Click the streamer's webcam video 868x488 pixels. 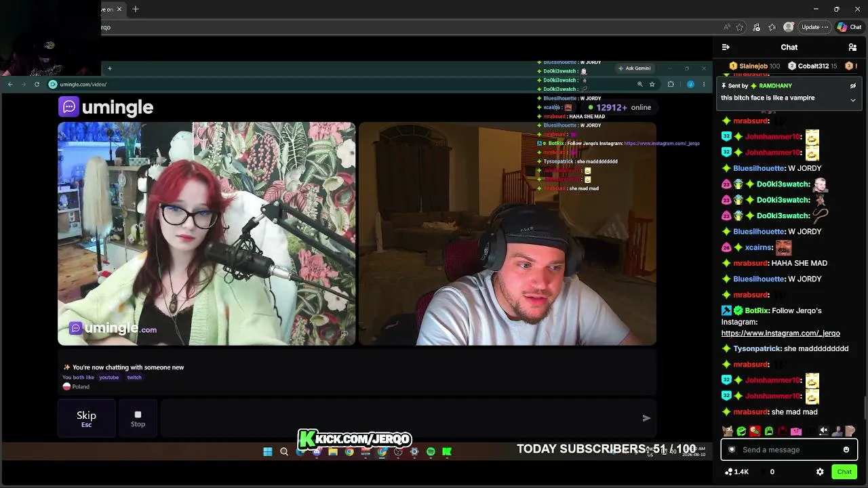pyautogui.click(x=507, y=234)
